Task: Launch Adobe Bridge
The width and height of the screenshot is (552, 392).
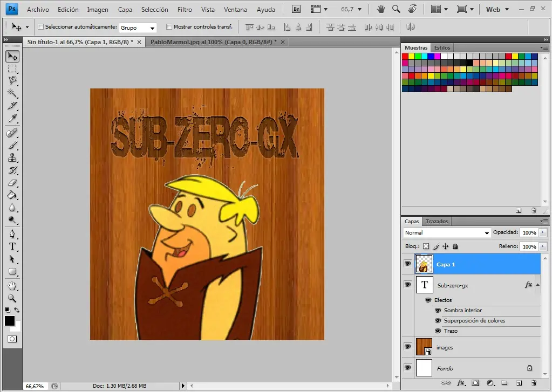Action: click(296, 9)
